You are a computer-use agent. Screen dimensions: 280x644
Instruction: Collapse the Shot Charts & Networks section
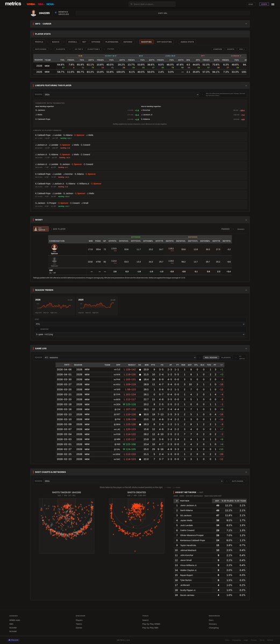246,472
